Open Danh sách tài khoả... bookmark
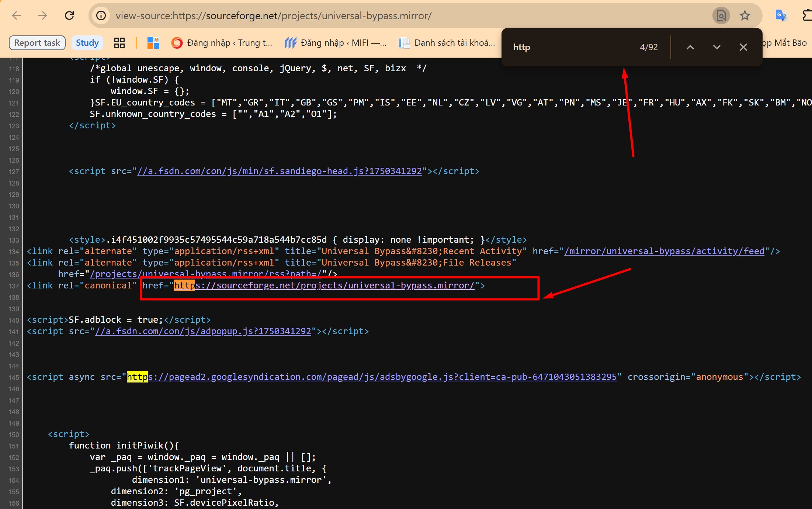 click(447, 43)
